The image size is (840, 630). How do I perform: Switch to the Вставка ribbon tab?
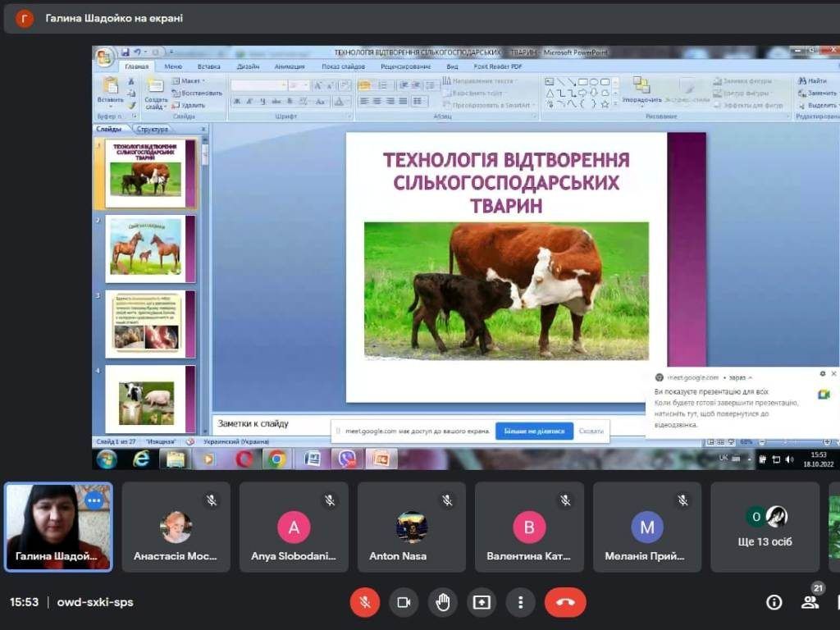pyautogui.click(x=208, y=66)
